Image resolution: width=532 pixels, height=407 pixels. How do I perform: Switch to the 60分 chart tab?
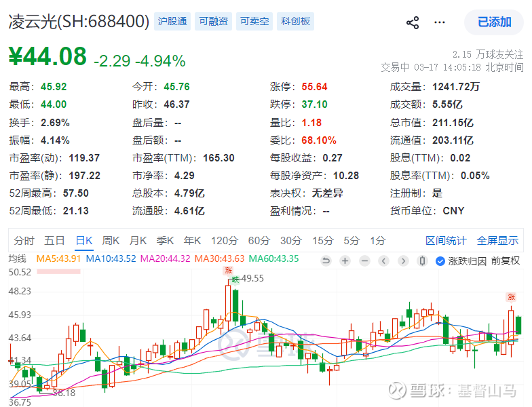259,241
